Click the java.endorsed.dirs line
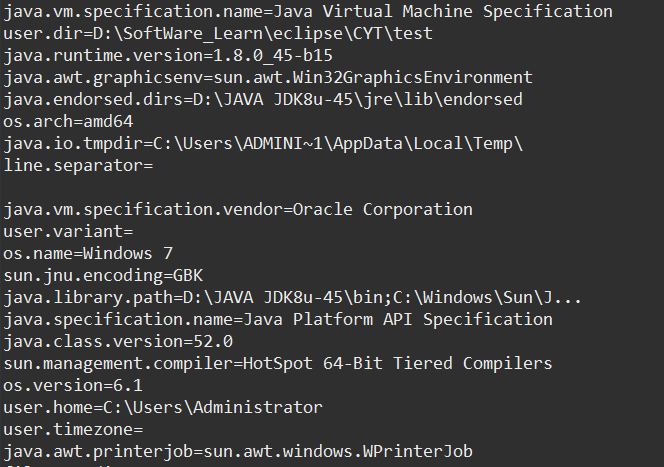This screenshot has height=467, width=664. coord(263,99)
